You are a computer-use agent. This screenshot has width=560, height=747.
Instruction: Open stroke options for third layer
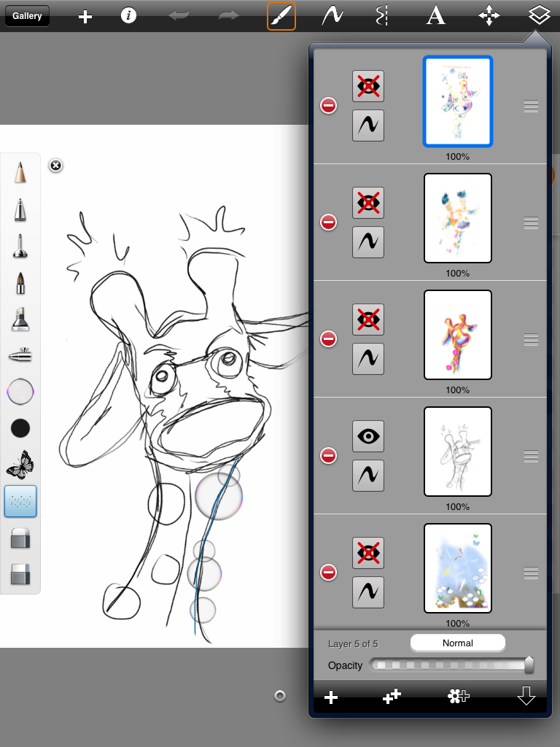click(368, 359)
